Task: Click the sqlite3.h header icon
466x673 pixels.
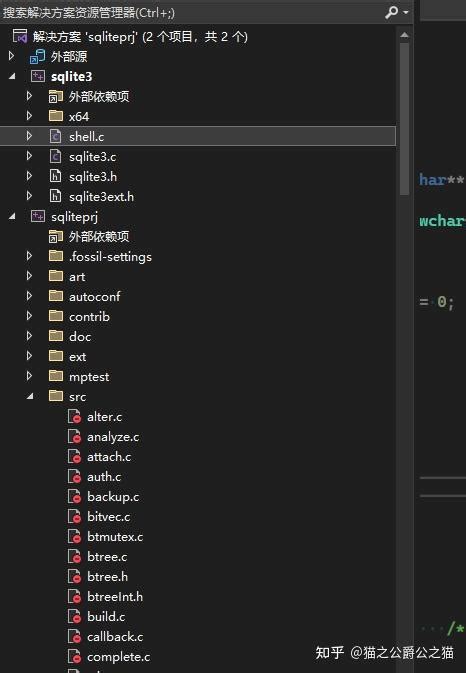Action: click(55, 176)
